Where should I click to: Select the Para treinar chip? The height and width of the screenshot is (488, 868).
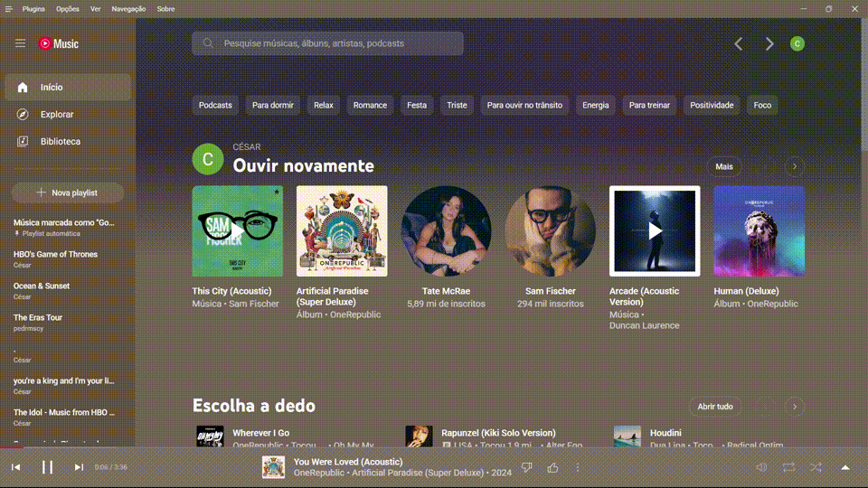649,105
